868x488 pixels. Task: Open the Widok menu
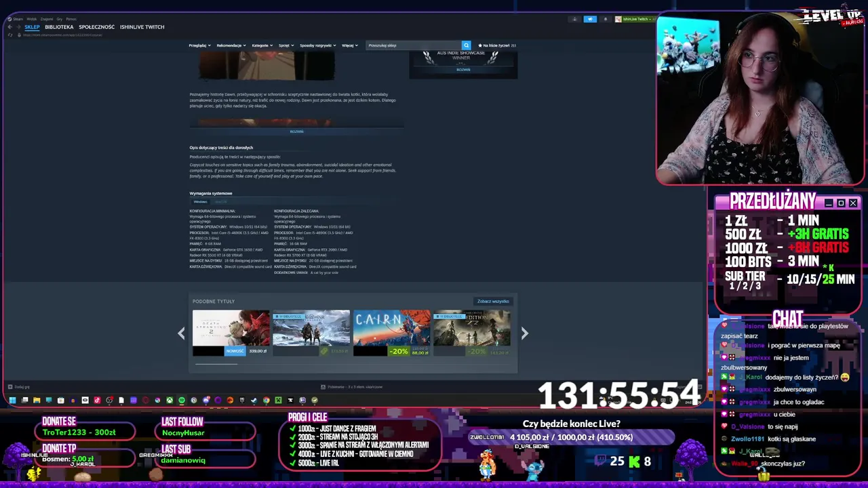pos(31,19)
